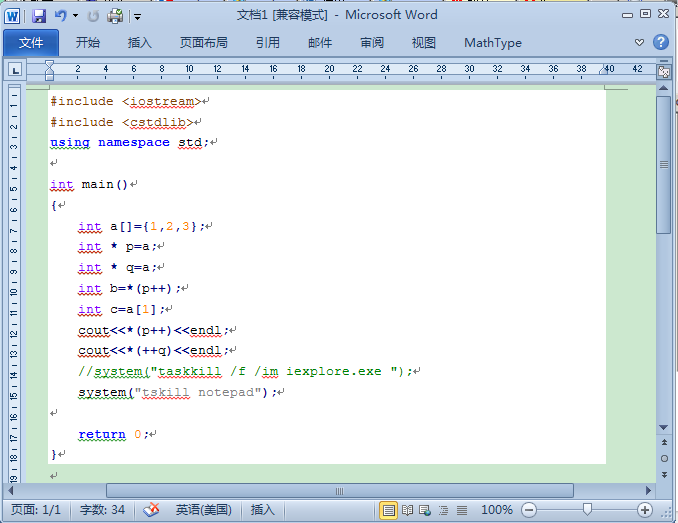
Task: Click the 英语(美国) language indicator
Action: [x=204, y=510]
